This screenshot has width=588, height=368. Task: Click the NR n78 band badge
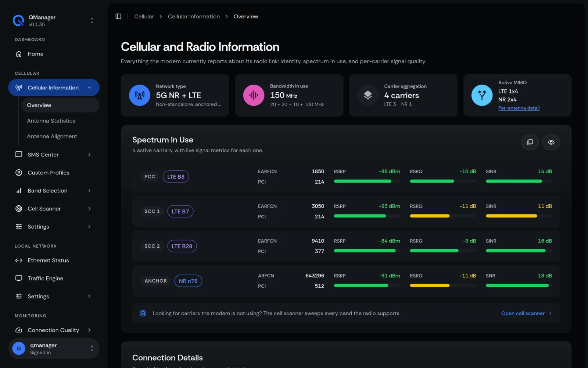(x=188, y=281)
